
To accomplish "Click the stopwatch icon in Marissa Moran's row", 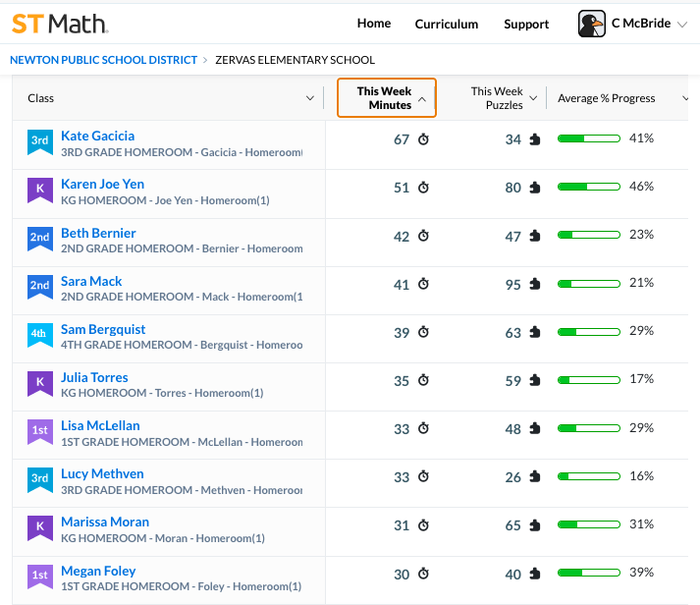I will 423,525.
